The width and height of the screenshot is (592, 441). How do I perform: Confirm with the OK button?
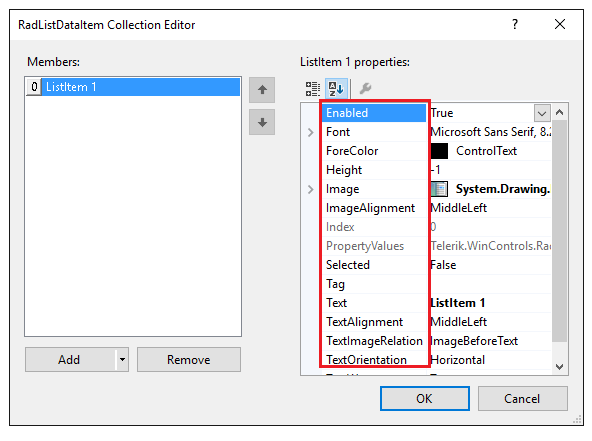click(x=425, y=398)
